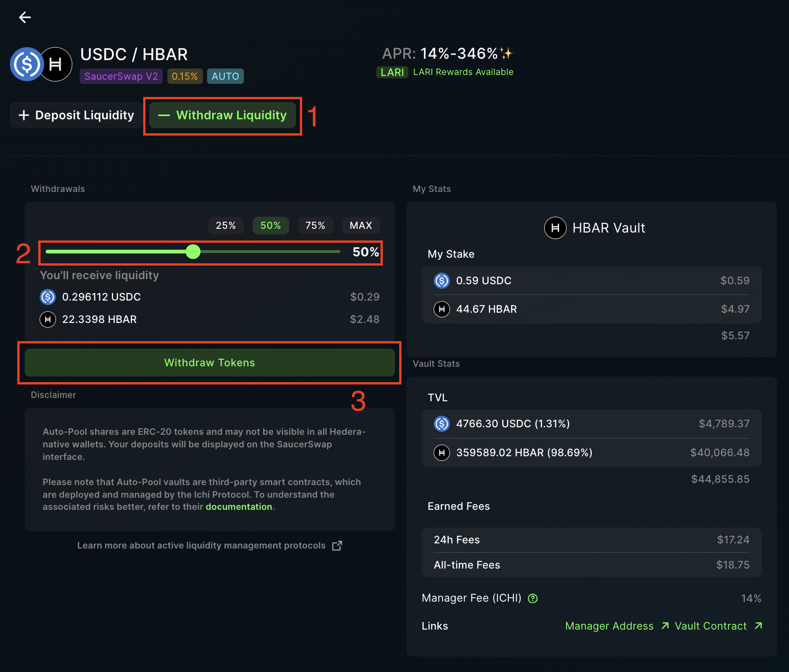Click the HBAR icon in My Stake
This screenshot has height=672, width=789.
442,309
